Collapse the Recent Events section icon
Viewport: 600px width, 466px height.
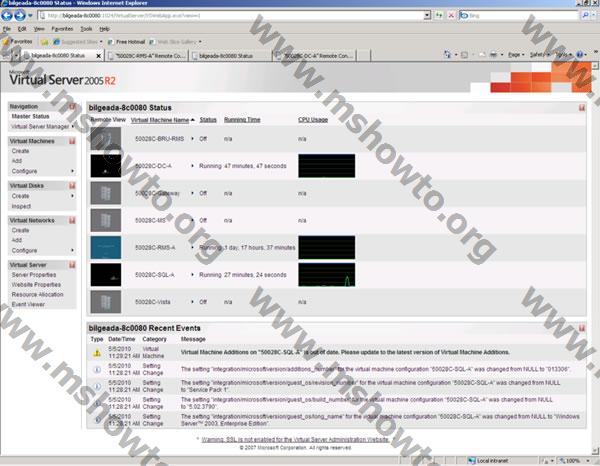coord(582,328)
